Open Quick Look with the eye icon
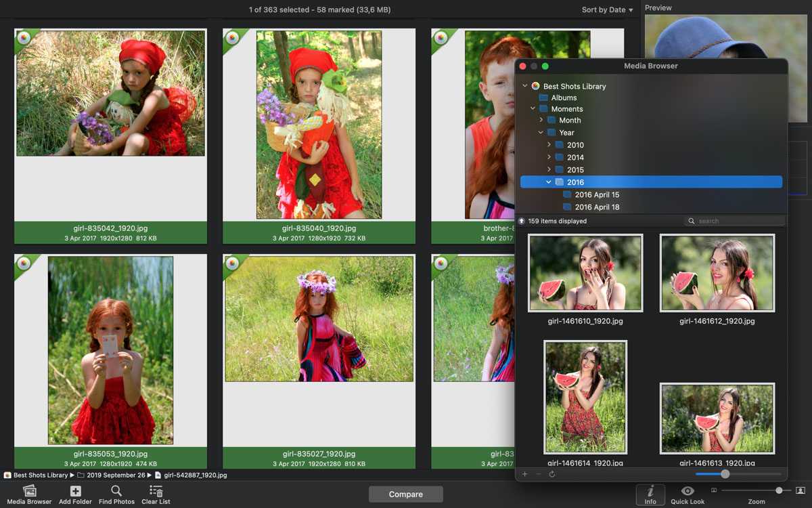Image resolution: width=812 pixels, height=508 pixels. [x=687, y=491]
